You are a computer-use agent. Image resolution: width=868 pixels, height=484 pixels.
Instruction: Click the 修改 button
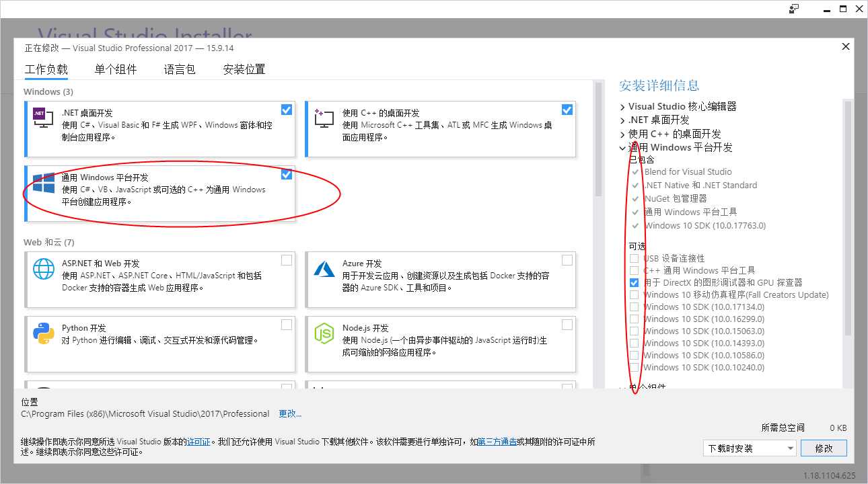tap(824, 448)
